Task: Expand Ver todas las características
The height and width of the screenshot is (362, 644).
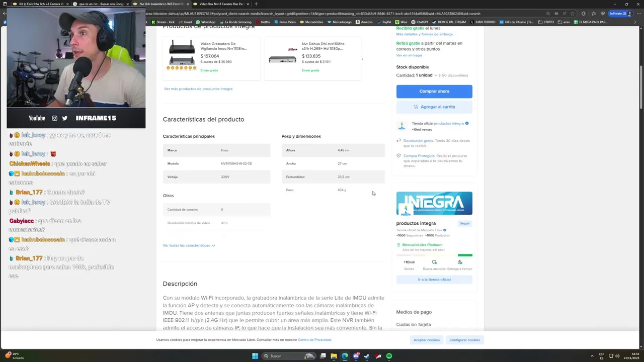Action: [x=189, y=245]
